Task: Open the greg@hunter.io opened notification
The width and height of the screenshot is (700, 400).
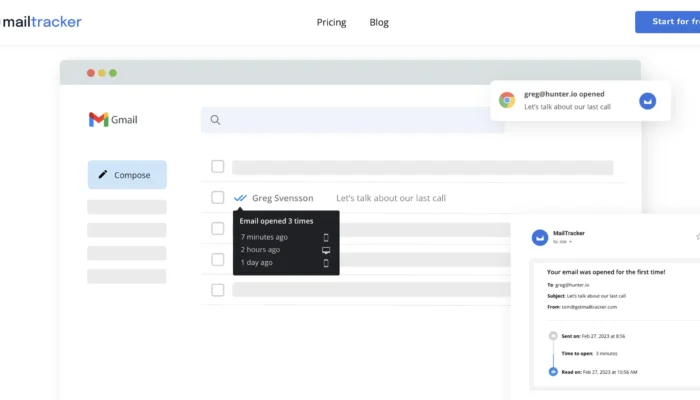Action: click(x=580, y=101)
